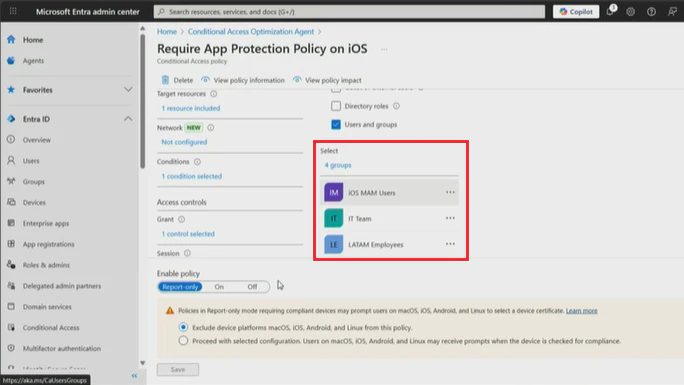The image size is (684, 385).
Task: Open the feedback icon in header
Action: pyautogui.click(x=672, y=12)
